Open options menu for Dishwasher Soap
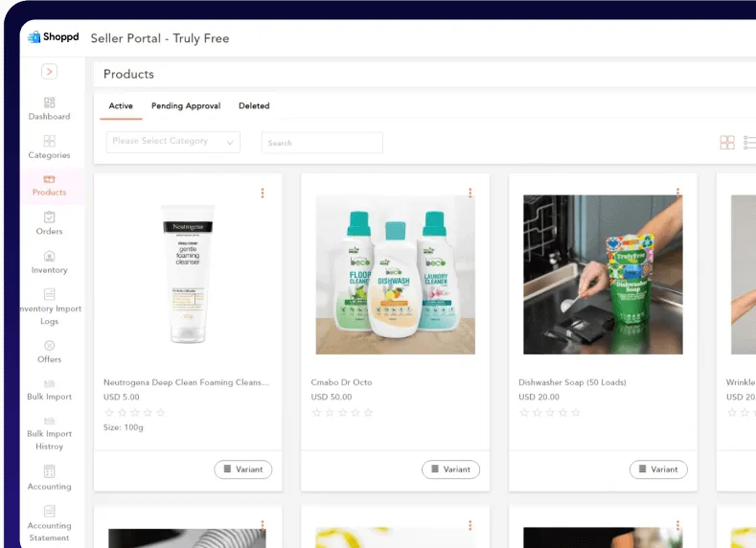 [677, 193]
